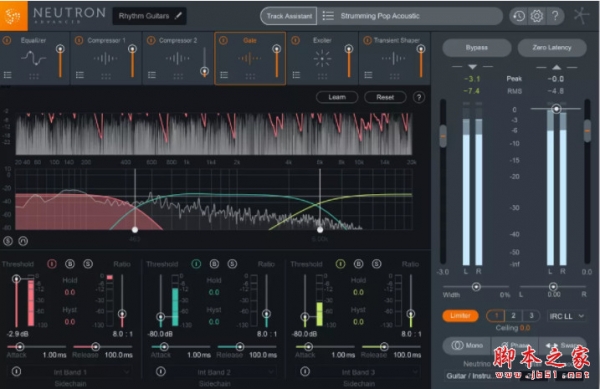Screen dimensions: 600x389
Task: Toggle the Gate module power button
Action: pyautogui.click(x=223, y=40)
